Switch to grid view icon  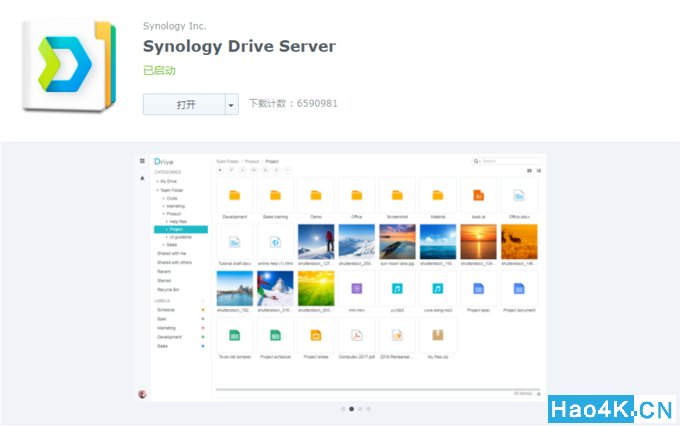pos(529,170)
